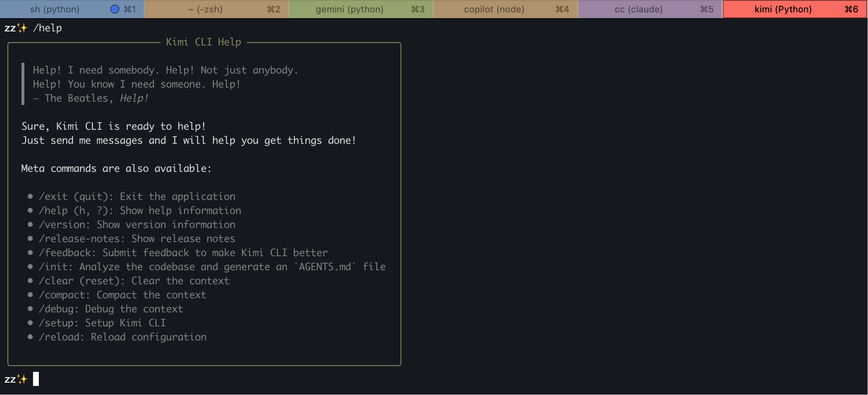Switch to the gemini (python) tab
Screen dimensions: 868x395
pos(361,9)
